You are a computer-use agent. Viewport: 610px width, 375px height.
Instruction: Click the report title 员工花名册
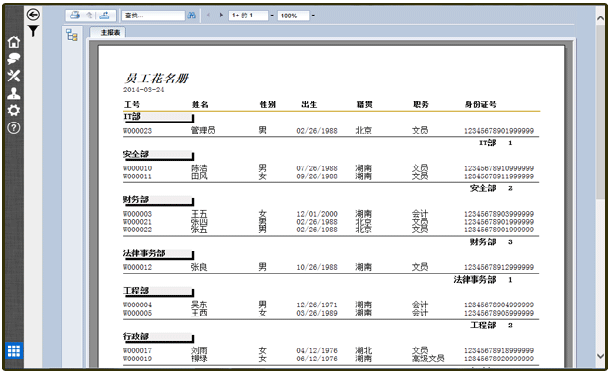[156, 78]
